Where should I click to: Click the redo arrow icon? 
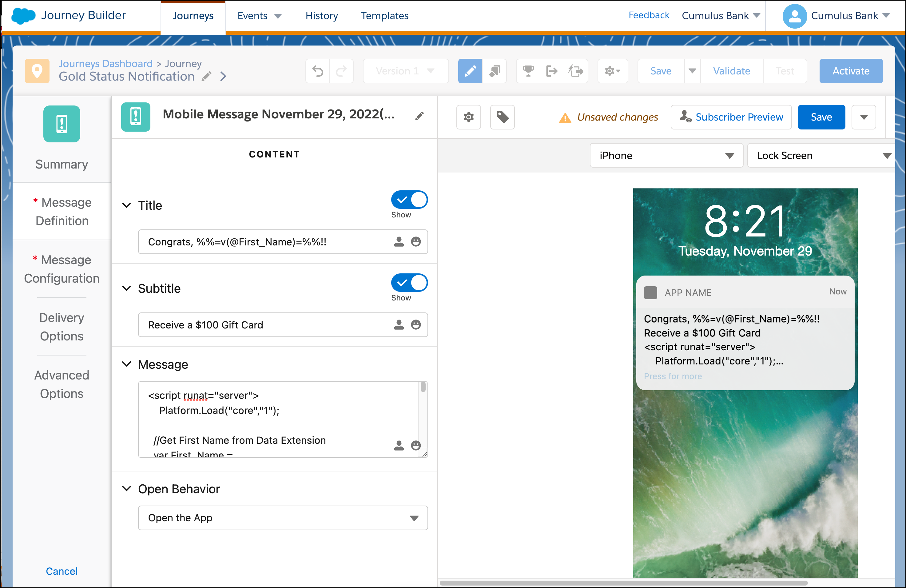[341, 71]
